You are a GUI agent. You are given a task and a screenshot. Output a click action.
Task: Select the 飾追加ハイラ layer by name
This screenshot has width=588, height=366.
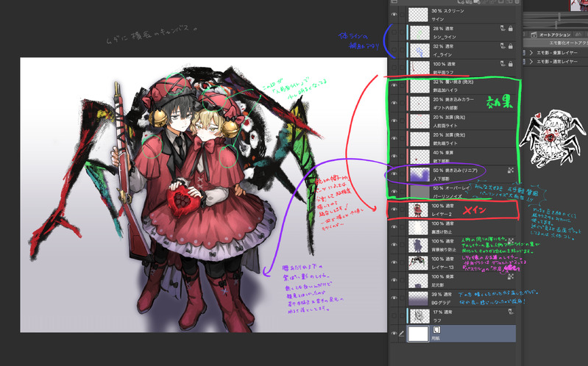pos(445,90)
